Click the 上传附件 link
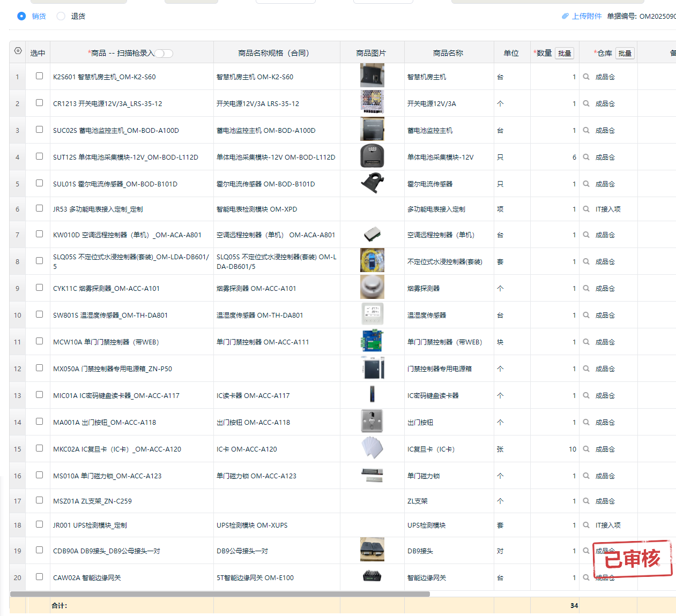This screenshot has width=676, height=616. 586,16
